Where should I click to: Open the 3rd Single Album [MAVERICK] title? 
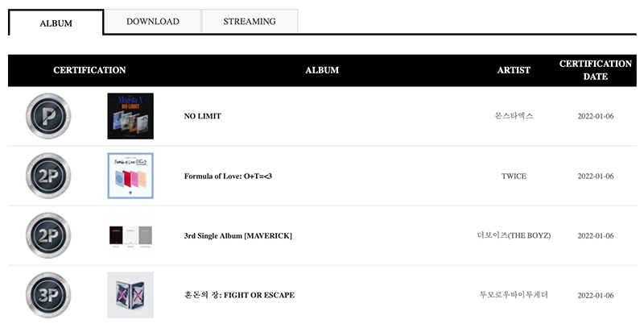click(237, 235)
